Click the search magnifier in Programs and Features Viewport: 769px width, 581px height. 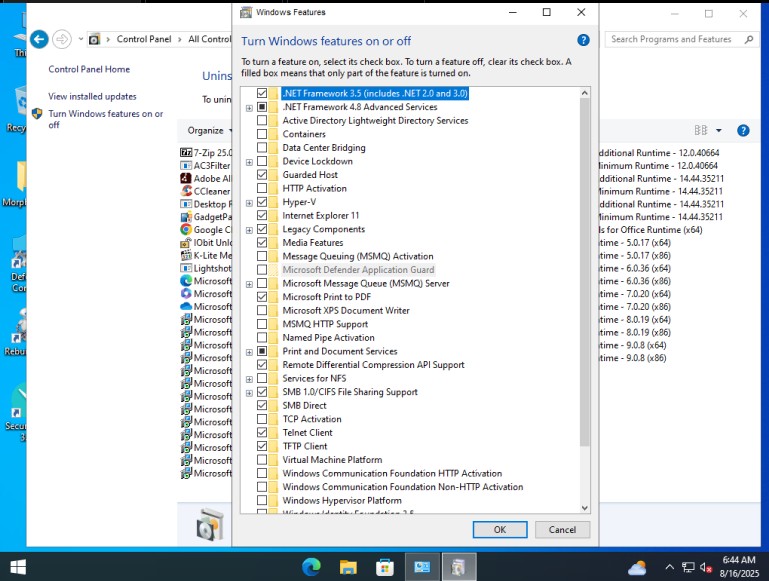pos(748,39)
